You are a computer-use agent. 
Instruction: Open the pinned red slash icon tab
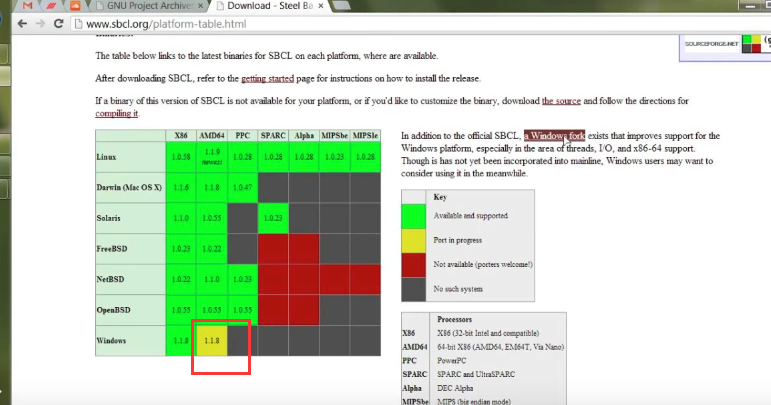click(x=51, y=6)
